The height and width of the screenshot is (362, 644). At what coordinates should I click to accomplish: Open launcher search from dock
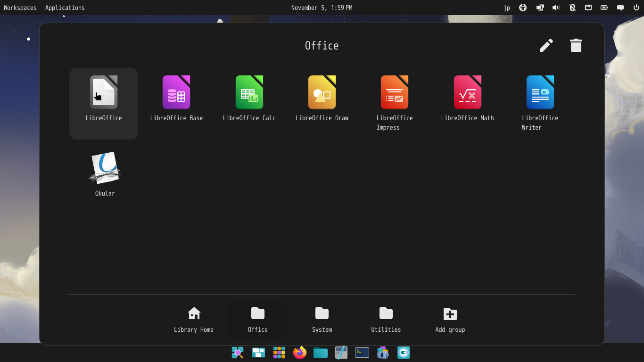tap(238, 353)
